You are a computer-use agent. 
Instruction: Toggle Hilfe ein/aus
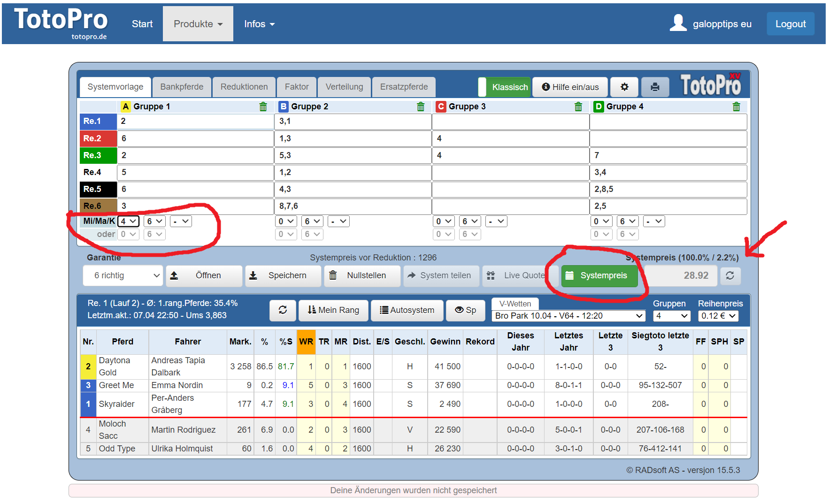coord(570,87)
